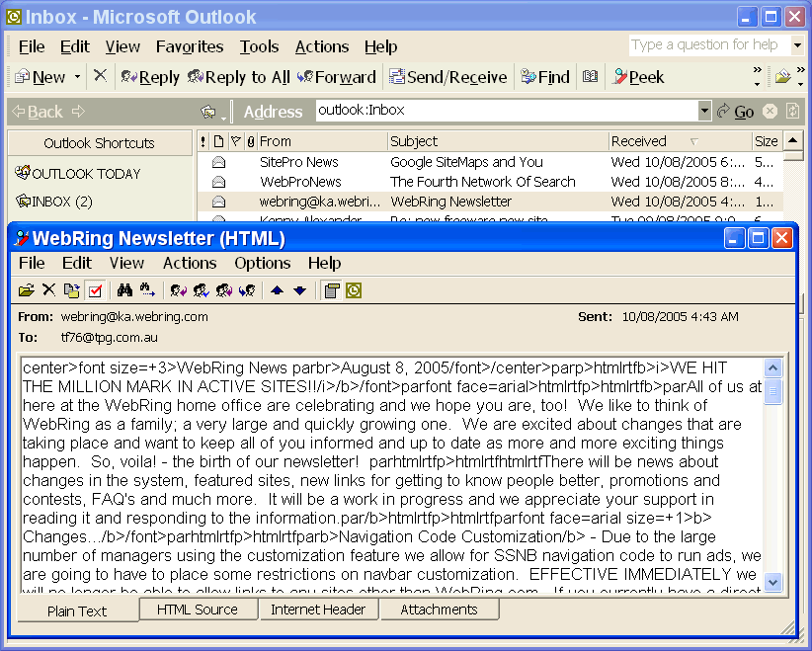Click the forward navigation arrow
Screen dimensions: 812x651
click(x=78, y=112)
